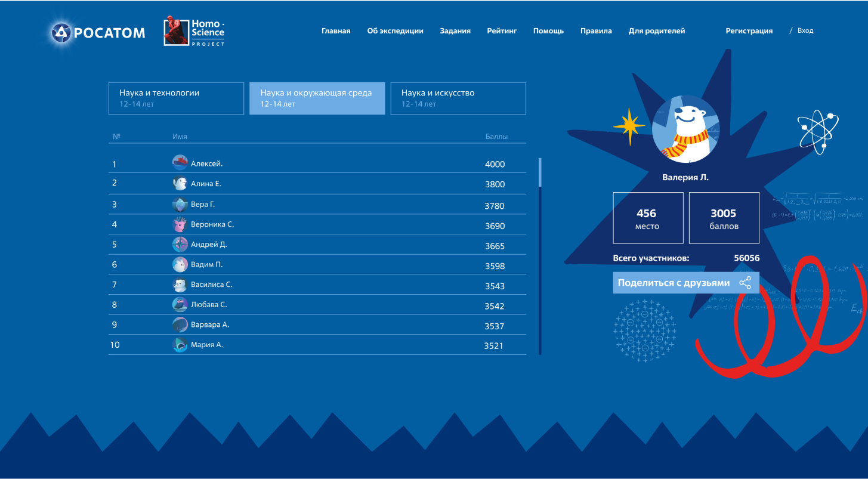
Task: Switch to the Наука и технологии tab
Action: tap(176, 98)
